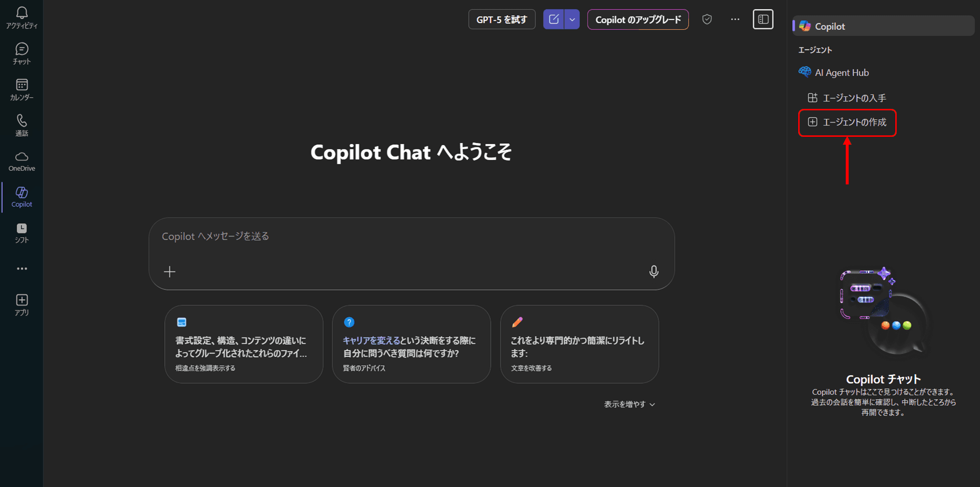Open the カレンダー from the left rail

(x=21, y=88)
